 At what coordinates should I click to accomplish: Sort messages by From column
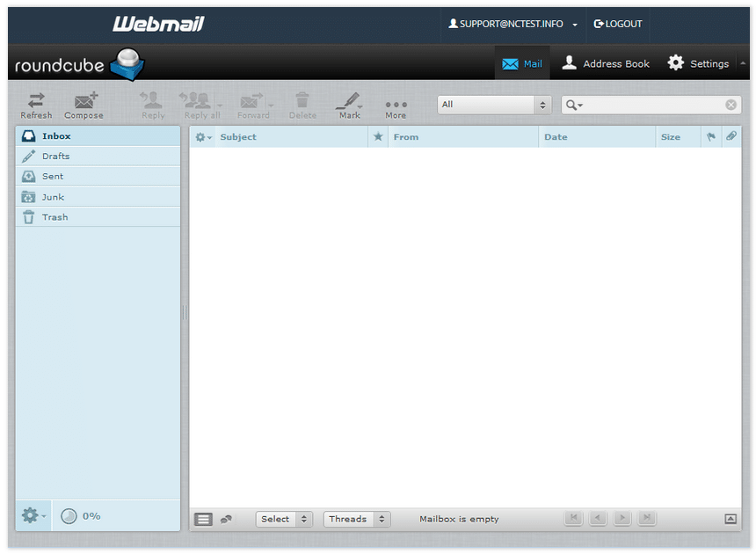(x=463, y=137)
